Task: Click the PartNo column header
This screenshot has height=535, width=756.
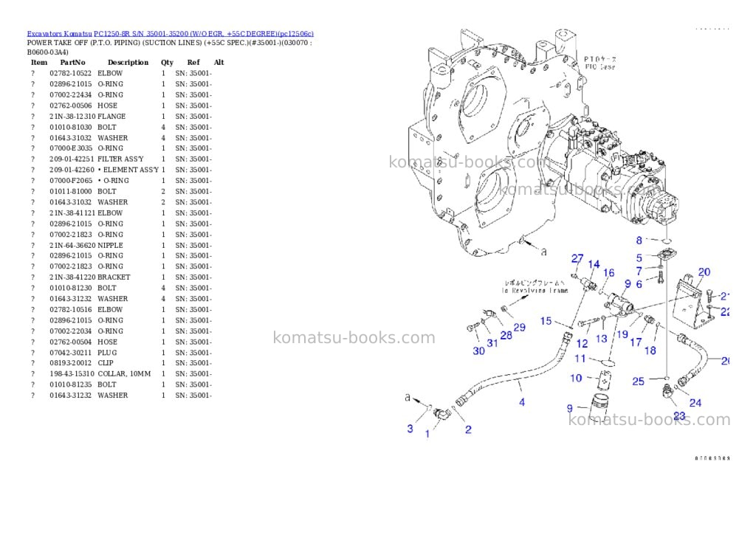Action: 73,62
